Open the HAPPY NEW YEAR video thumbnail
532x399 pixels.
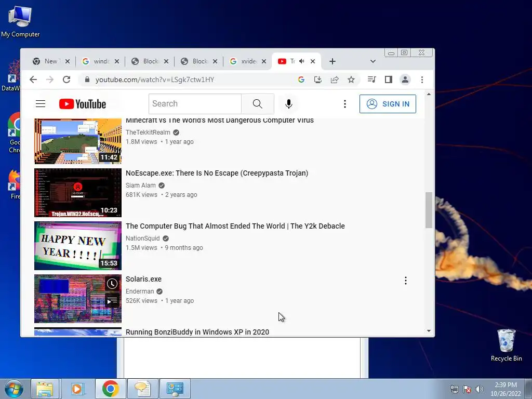coord(78,246)
